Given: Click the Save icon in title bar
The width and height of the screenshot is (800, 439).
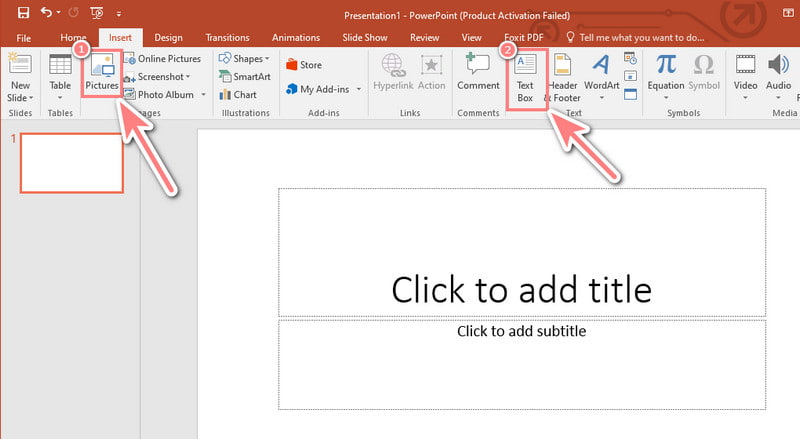Looking at the screenshot, I should 23,14.
